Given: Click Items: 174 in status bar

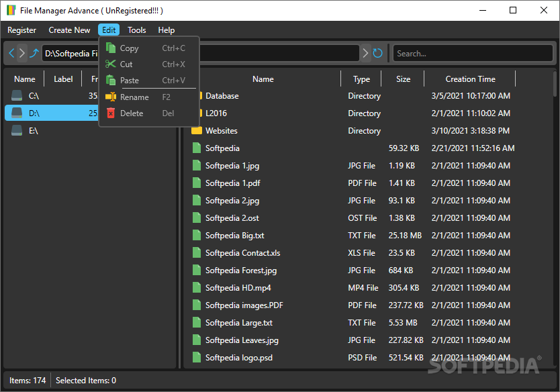Looking at the screenshot, I should [28, 380].
